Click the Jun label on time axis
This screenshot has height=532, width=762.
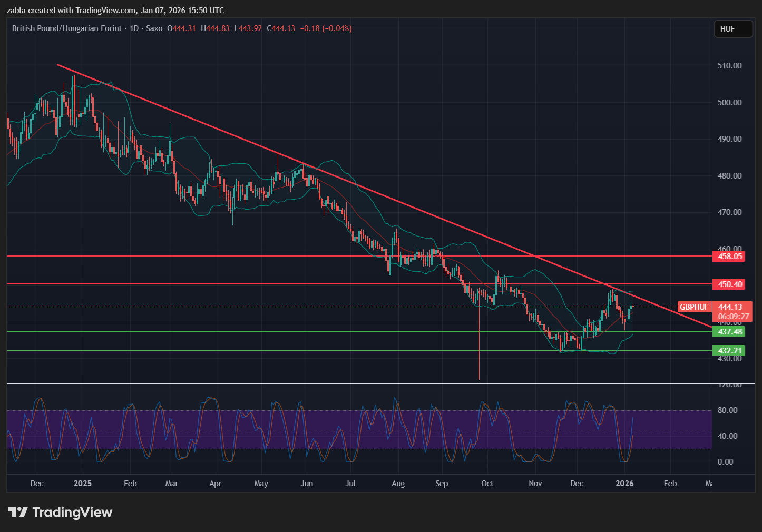point(307,484)
